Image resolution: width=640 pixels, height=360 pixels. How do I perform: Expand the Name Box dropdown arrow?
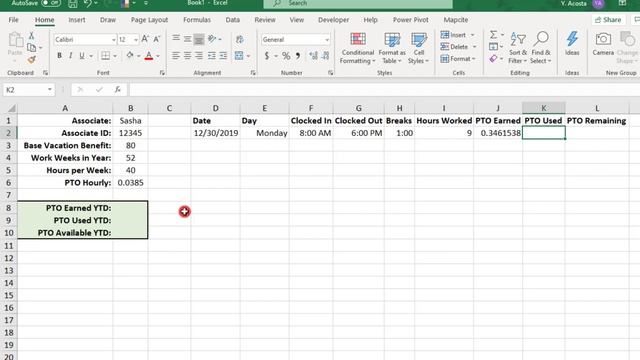(x=49, y=89)
